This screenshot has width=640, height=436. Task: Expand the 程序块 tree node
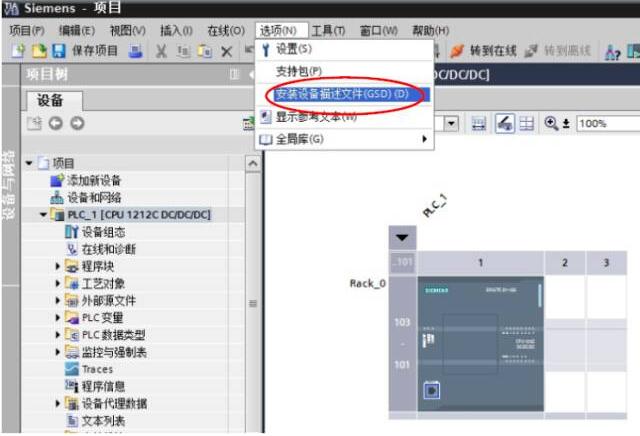pos(58,266)
